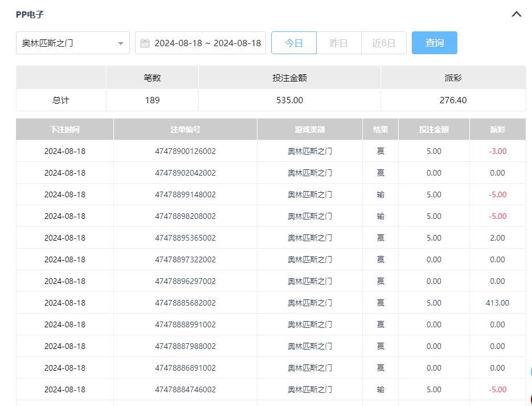Screen dimensions: 532x406
Task: Click the calendar icon in date picker
Action: coord(145,43)
